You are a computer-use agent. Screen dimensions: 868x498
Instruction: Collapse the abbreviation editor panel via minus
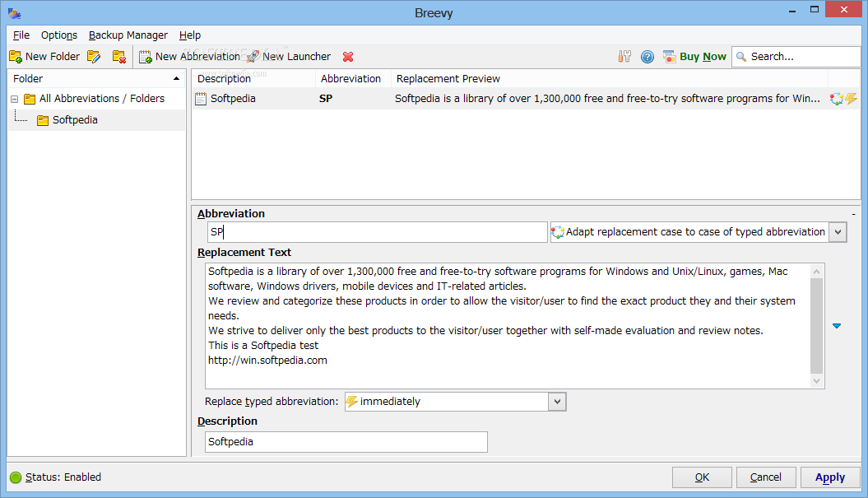[854, 214]
